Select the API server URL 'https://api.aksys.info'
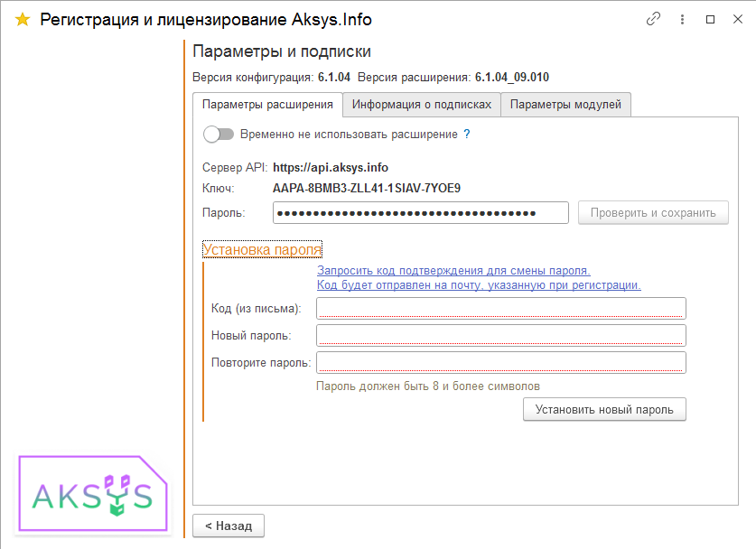The height and width of the screenshot is (549, 756). point(331,167)
